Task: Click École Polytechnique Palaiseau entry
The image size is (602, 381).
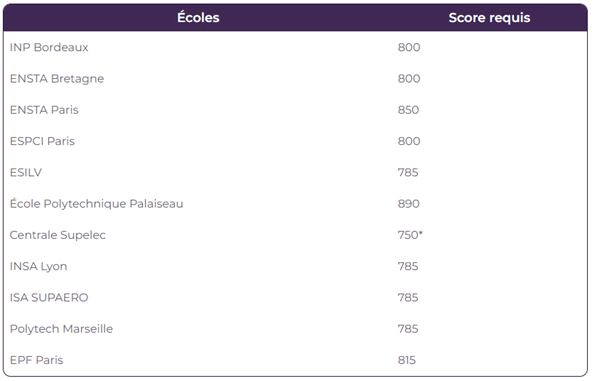Action: coord(96,204)
